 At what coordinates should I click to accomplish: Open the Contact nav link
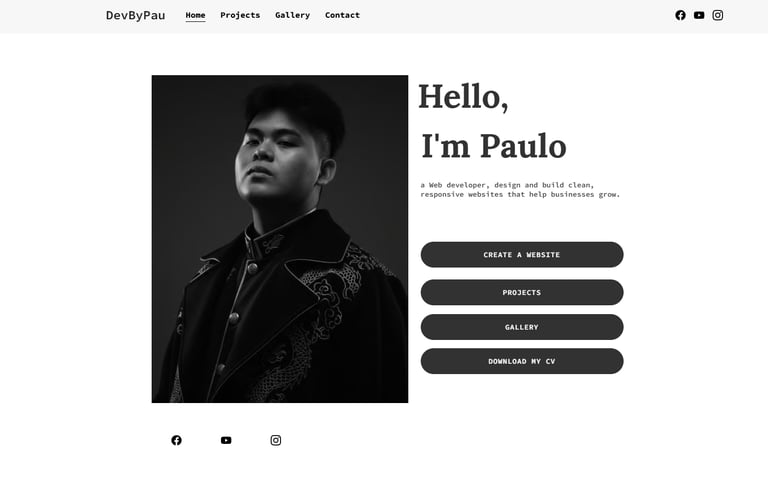342,15
